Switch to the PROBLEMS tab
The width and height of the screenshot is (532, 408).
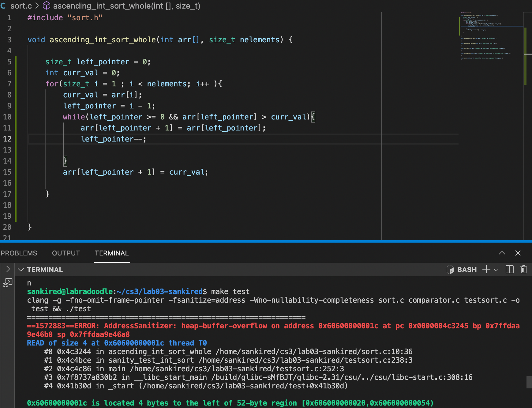(19, 253)
